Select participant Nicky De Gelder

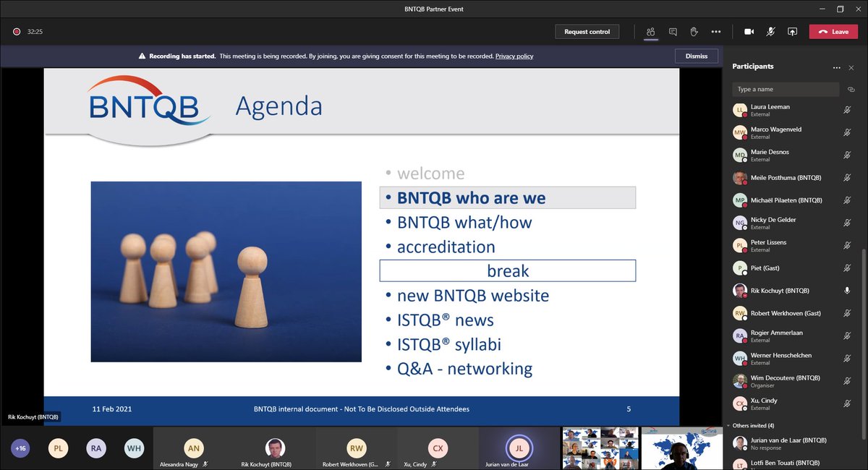pyautogui.click(x=791, y=223)
